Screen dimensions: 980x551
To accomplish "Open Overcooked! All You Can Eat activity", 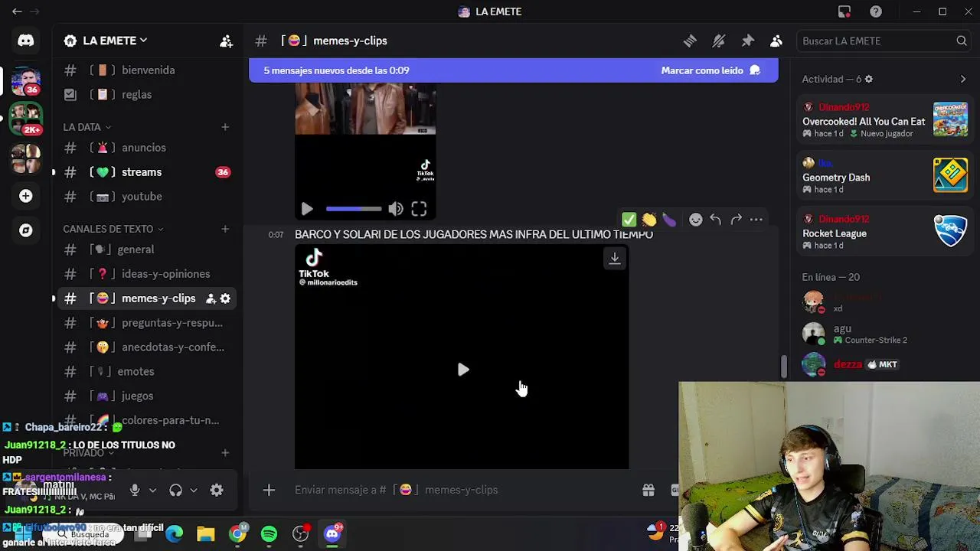I will [884, 120].
